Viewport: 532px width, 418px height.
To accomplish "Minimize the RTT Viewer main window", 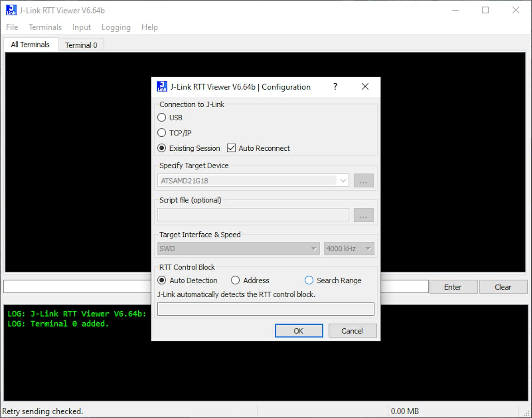I will [455, 10].
